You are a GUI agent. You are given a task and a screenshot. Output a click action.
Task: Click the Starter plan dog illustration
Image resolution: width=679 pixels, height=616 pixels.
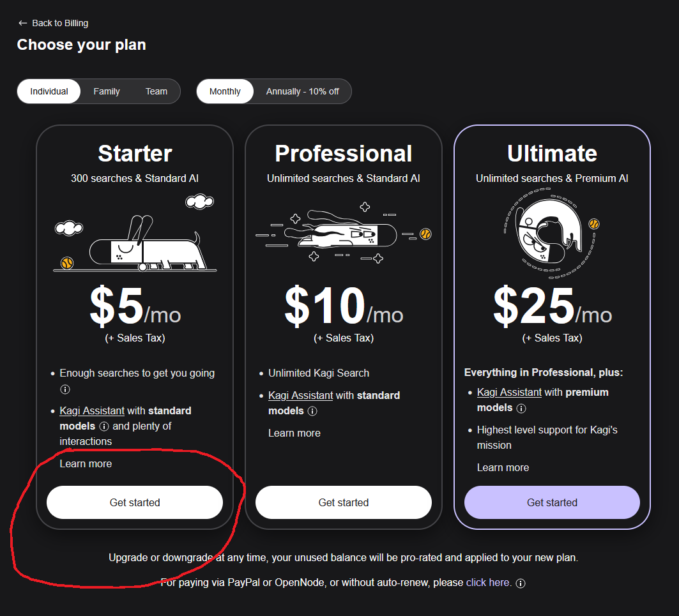pos(135,241)
